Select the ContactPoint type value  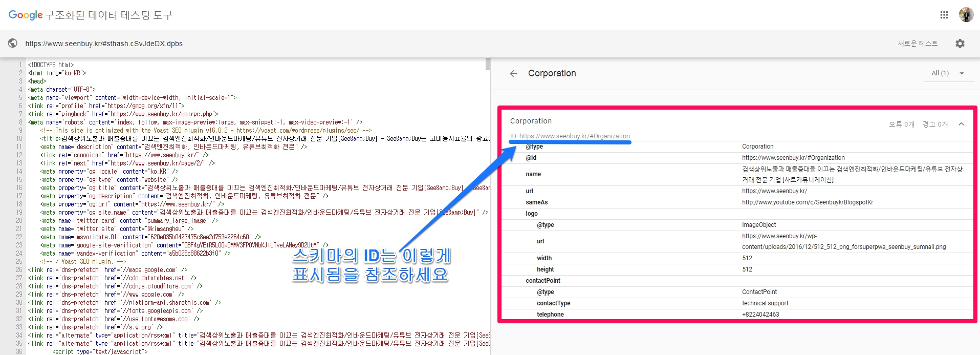(x=759, y=292)
